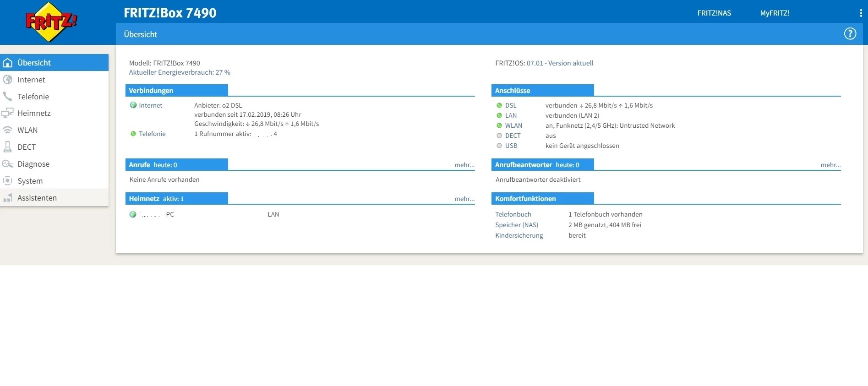The height and width of the screenshot is (386, 868).
Task: Click the Anrufe heute: 0 header
Action: (177, 164)
